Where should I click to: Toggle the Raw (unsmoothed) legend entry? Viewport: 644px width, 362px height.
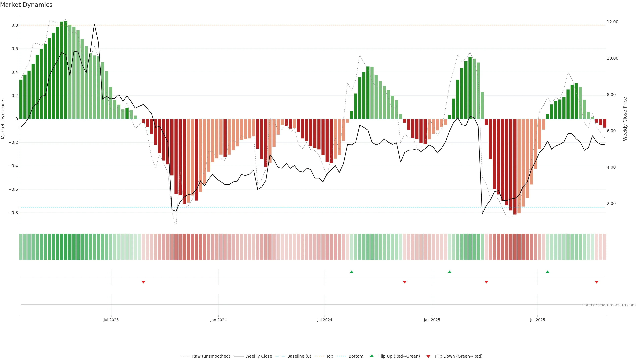pos(211,356)
